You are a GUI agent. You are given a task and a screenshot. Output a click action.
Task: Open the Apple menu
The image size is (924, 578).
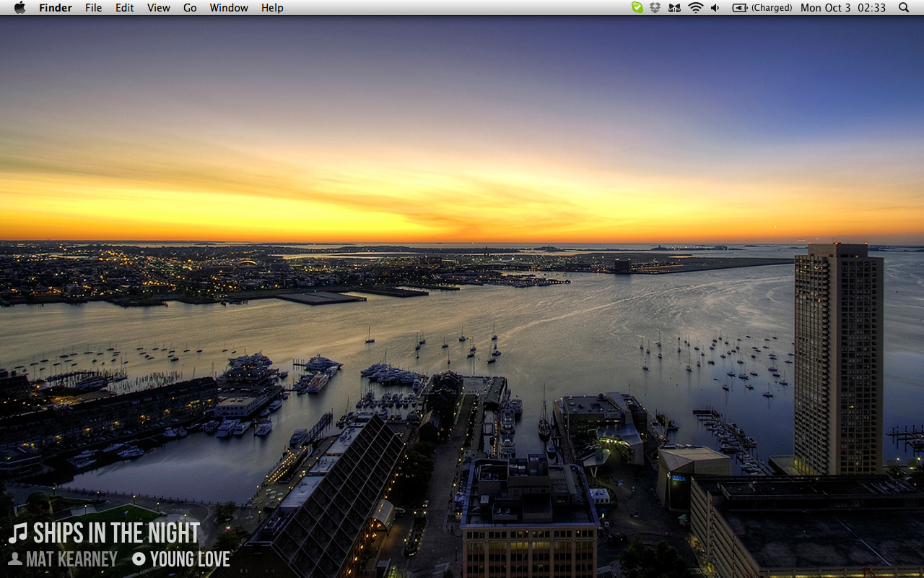pos(19,7)
